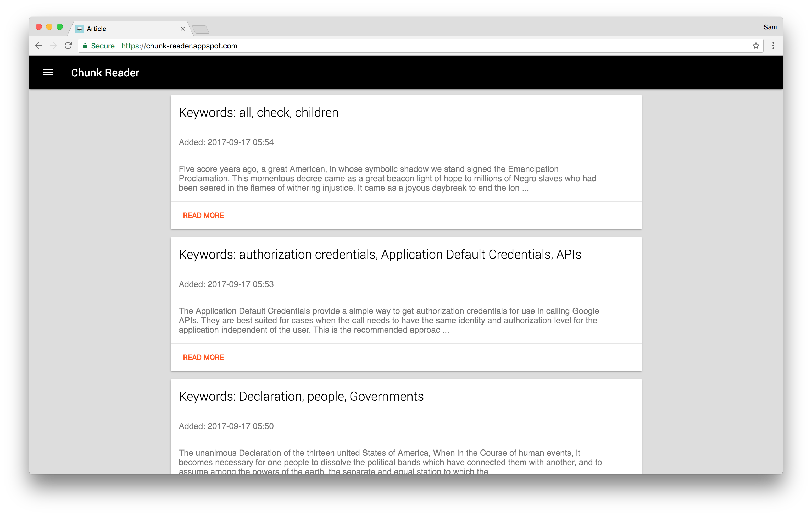Image resolution: width=812 pixels, height=516 pixels.
Task: Click the Article tab favicon
Action: 80,29
